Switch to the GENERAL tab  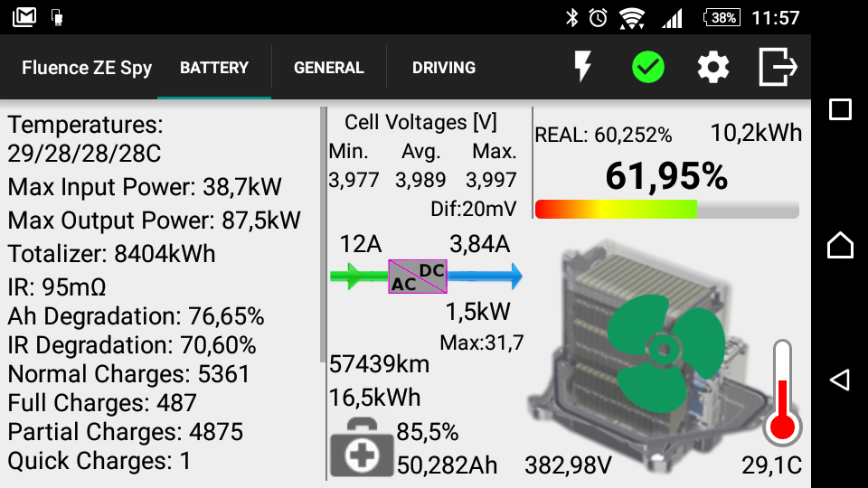[x=328, y=68]
